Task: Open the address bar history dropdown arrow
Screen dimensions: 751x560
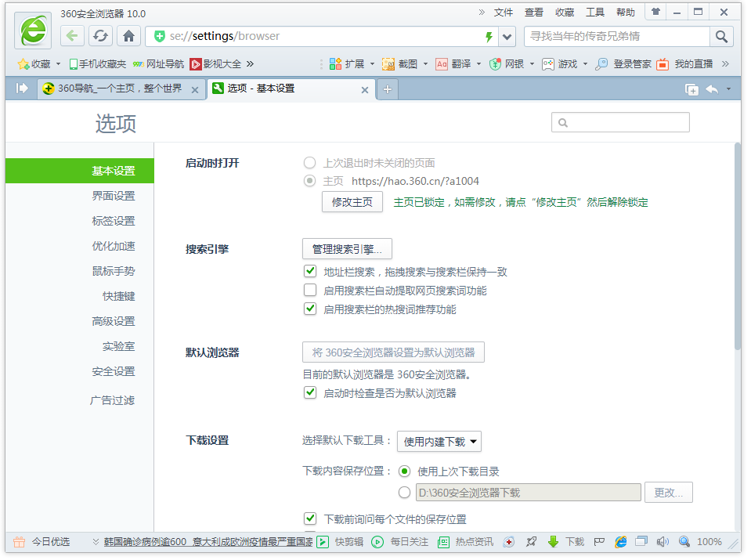Action: pos(507,37)
